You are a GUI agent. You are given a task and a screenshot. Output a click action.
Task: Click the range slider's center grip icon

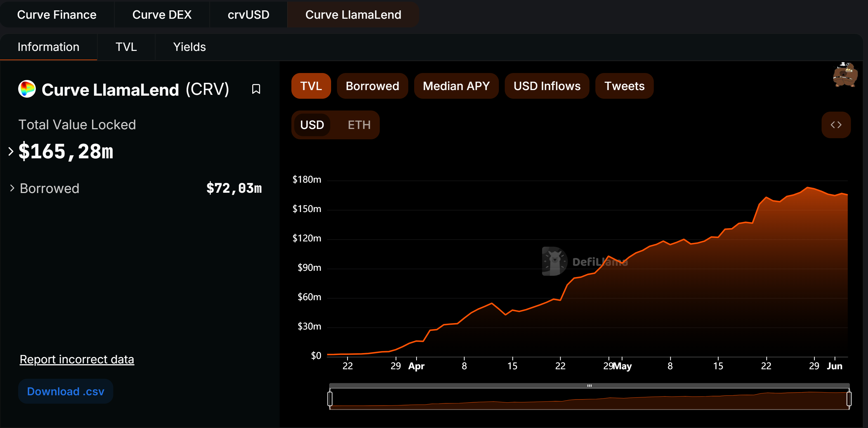[589, 385]
